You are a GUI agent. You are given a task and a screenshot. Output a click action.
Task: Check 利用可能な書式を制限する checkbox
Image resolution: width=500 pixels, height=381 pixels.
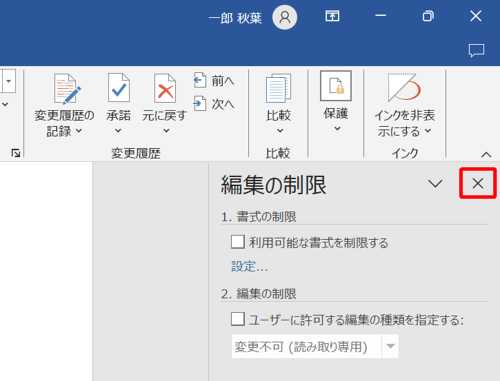pyautogui.click(x=238, y=242)
